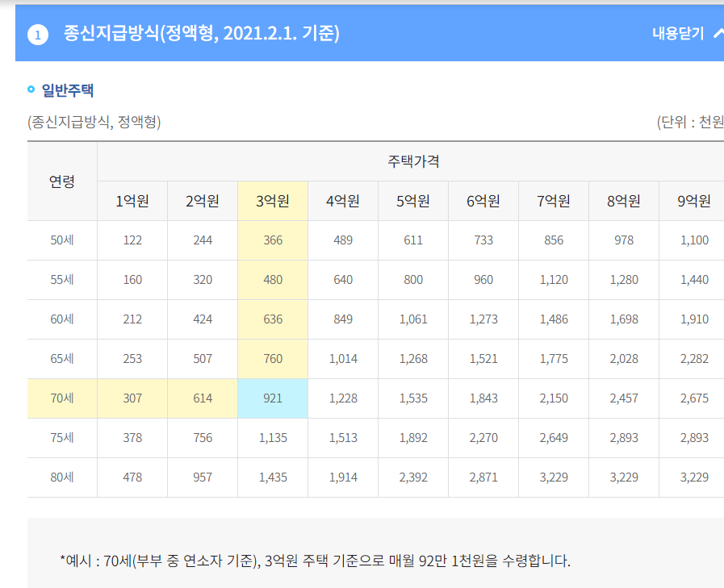
Task: Select the 5억원 column header
Action: point(412,201)
